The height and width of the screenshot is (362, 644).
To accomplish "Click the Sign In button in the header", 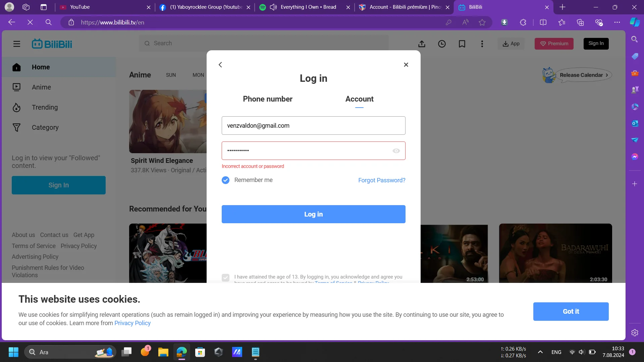I will point(596,43).
